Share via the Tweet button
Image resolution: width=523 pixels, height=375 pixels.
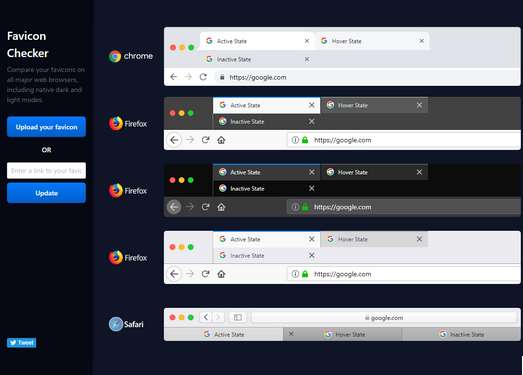(x=21, y=343)
